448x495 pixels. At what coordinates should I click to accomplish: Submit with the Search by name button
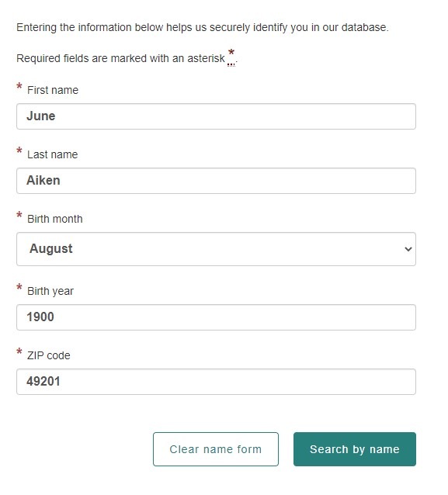click(355, 449)
